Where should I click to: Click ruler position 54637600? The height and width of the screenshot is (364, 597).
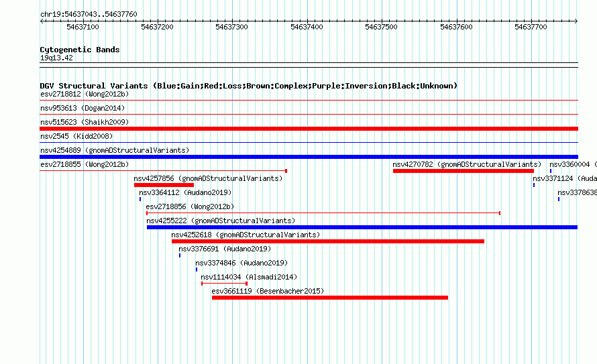click(456, 27)
